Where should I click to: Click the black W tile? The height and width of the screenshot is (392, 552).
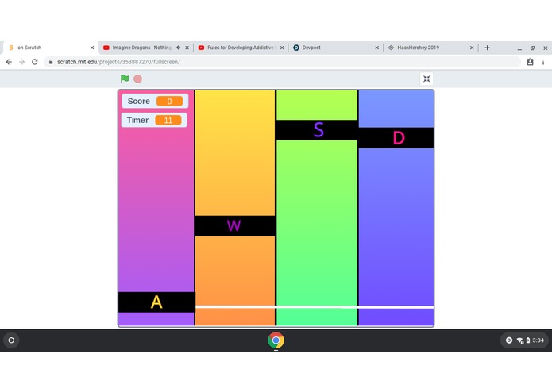click(x=235, y=225)
